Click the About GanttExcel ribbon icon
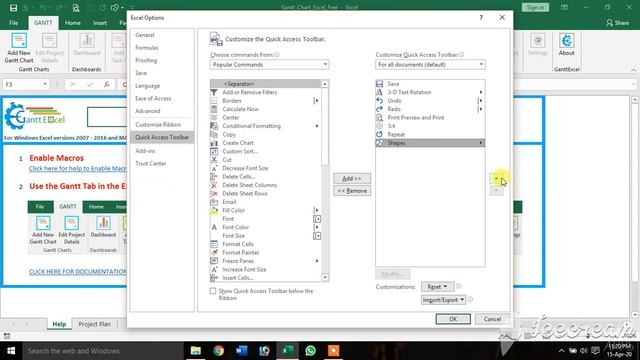Viewport: 640px width, 360px height. click(567, 41)
